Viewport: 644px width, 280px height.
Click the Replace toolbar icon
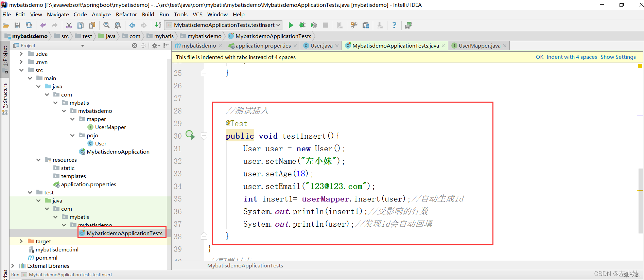[x=118, y=25]
